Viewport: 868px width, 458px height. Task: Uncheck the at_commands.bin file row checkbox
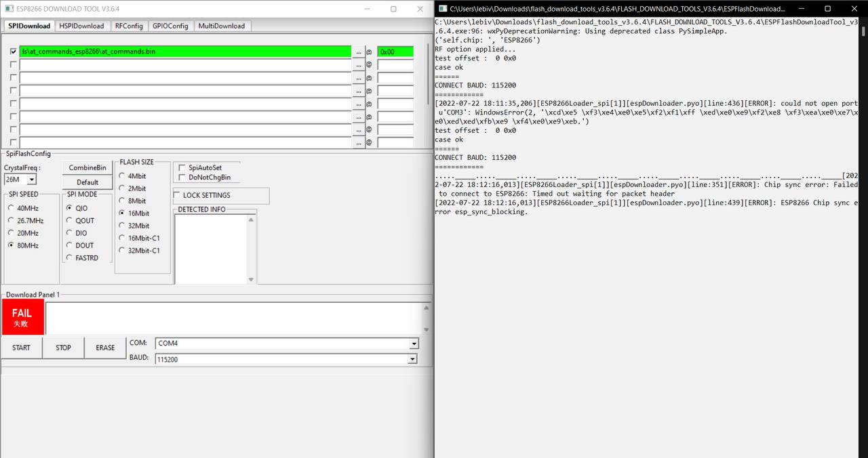14,51
